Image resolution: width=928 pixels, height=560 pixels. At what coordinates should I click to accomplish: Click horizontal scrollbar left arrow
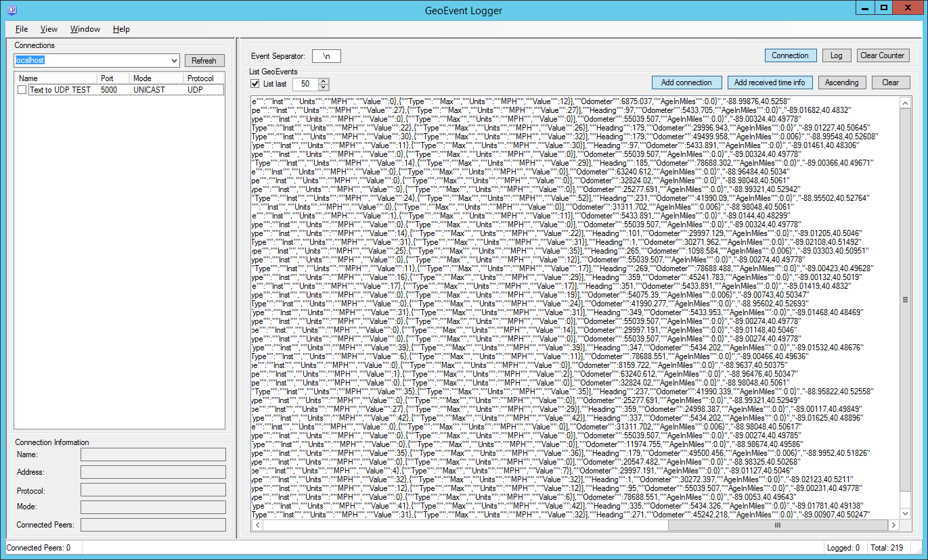click(x=257, y=525)
